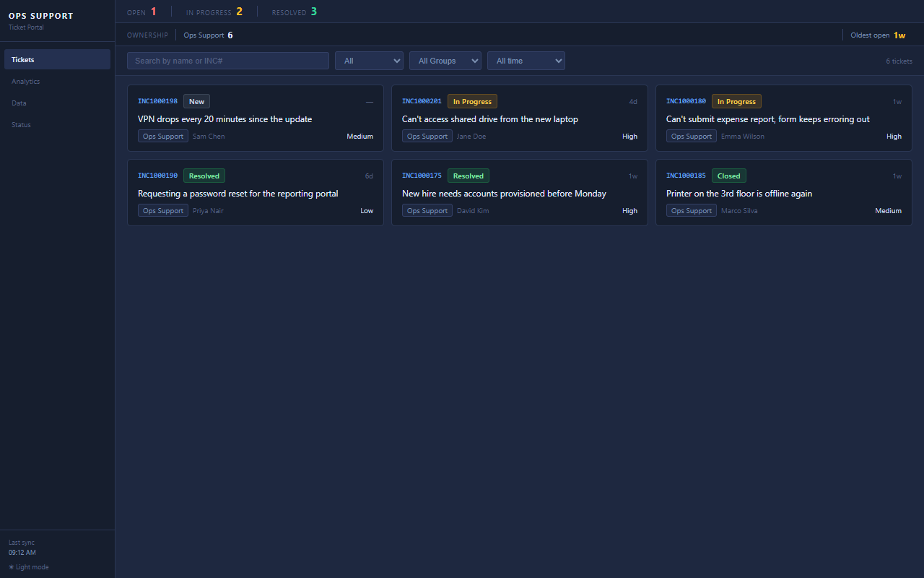The image size is (924, 578).
Task: Click the '6d' age on INC1000190
Action: click(x=369, y=176)
